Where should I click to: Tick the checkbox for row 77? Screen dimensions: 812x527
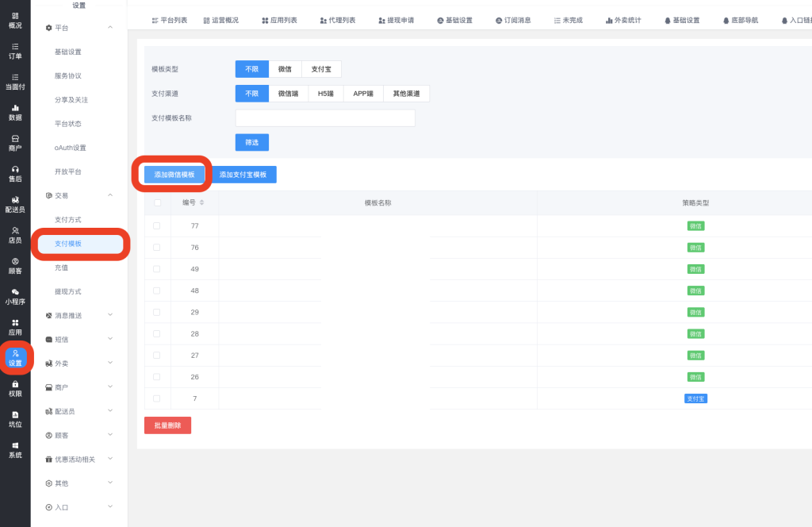(x=157, y=226)
